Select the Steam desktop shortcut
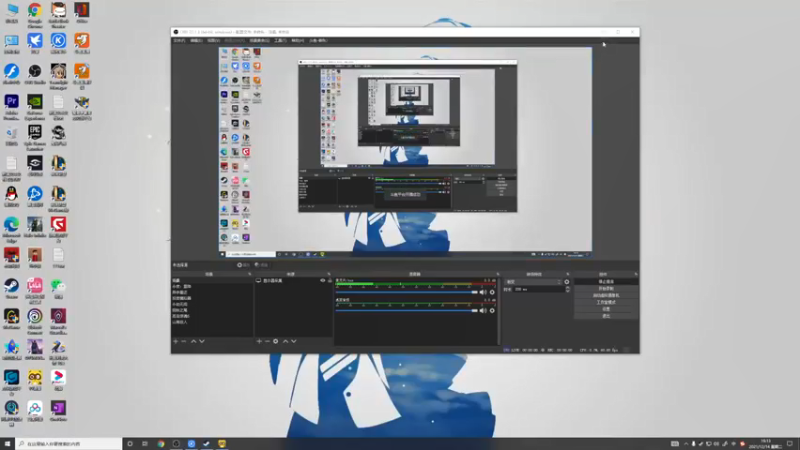Viewport: 800px width, 450px height. (x=11, y=289)
